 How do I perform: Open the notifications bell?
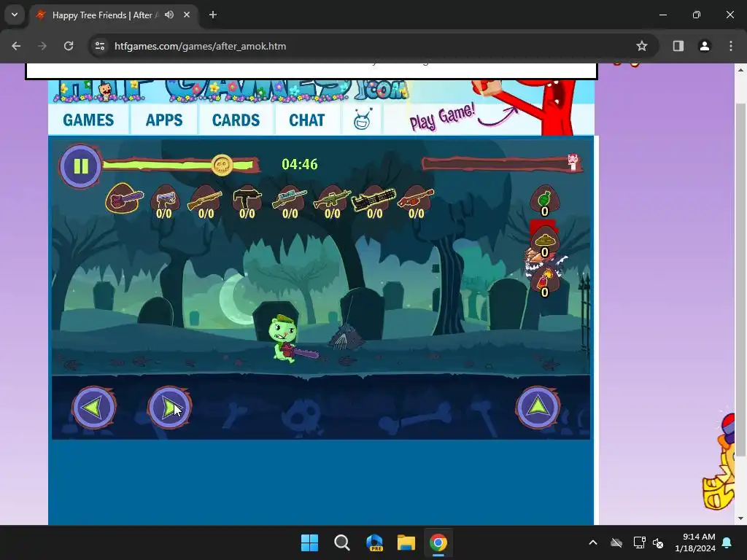pos(727,542)
